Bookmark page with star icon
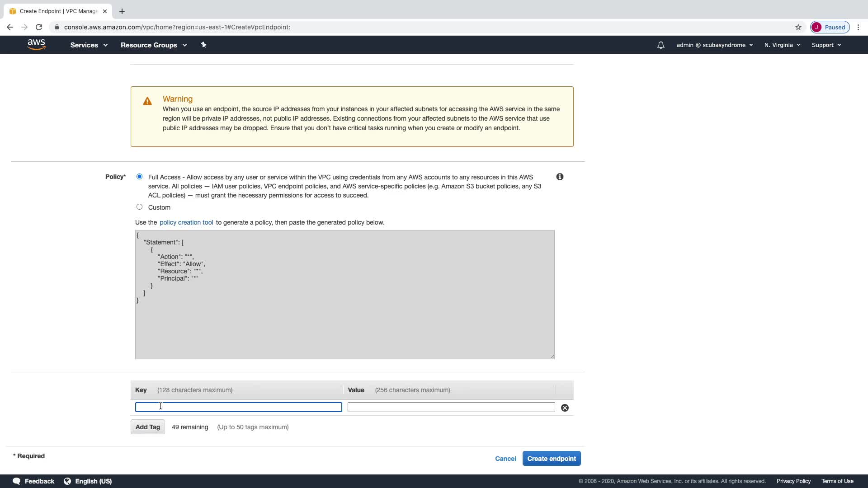The width and height of the screenshot is (868, 488). (x=798, y=27)
